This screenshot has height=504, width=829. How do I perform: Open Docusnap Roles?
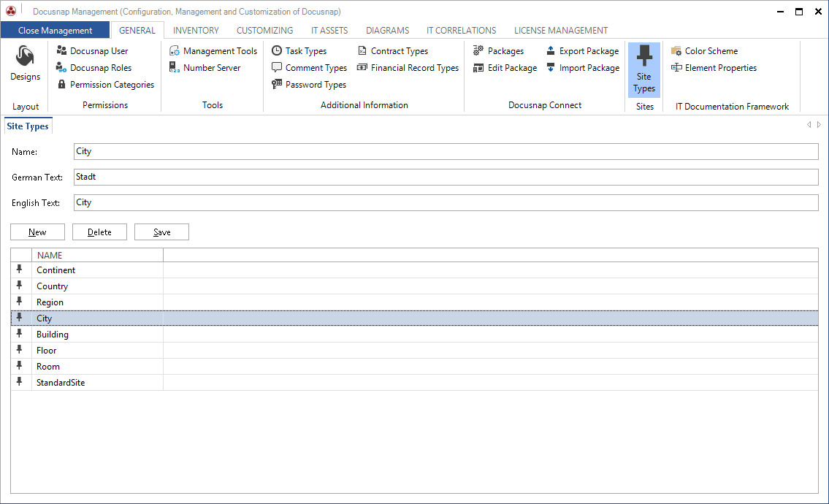93,68
